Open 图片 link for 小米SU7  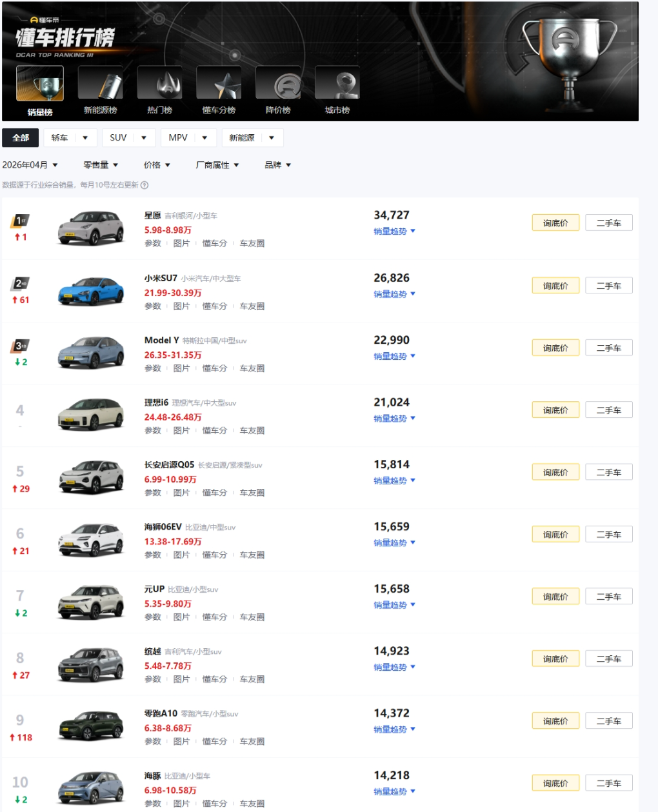point(181,306)
